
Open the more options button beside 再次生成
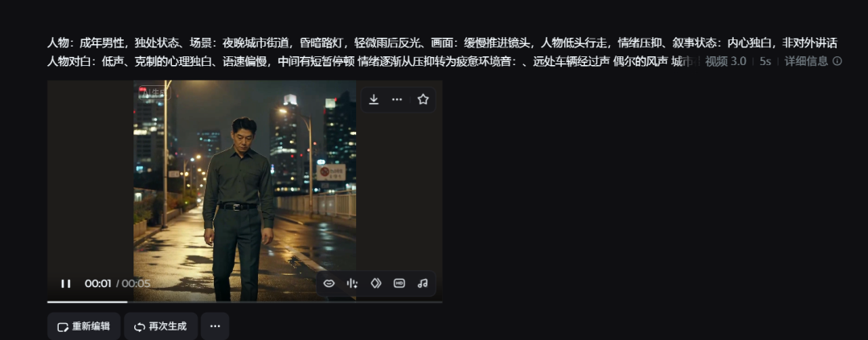coord(215,326)
